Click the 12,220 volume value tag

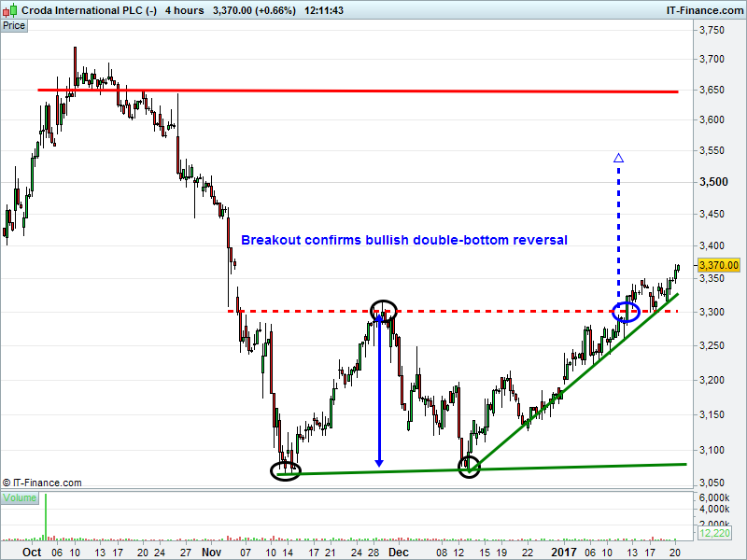pos(714,533)
